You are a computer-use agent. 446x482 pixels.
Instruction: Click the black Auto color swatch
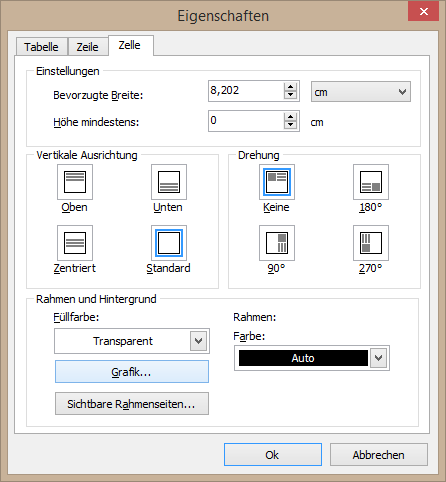coord(303,358)
